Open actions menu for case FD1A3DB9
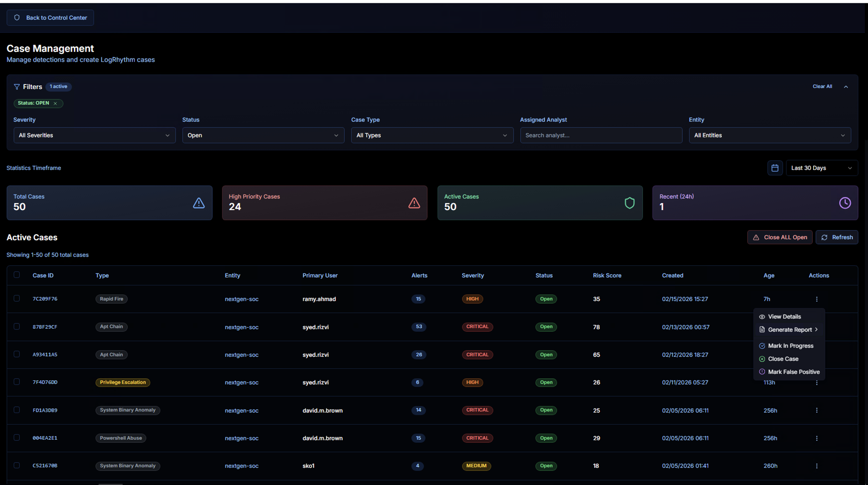 point(817,410)
